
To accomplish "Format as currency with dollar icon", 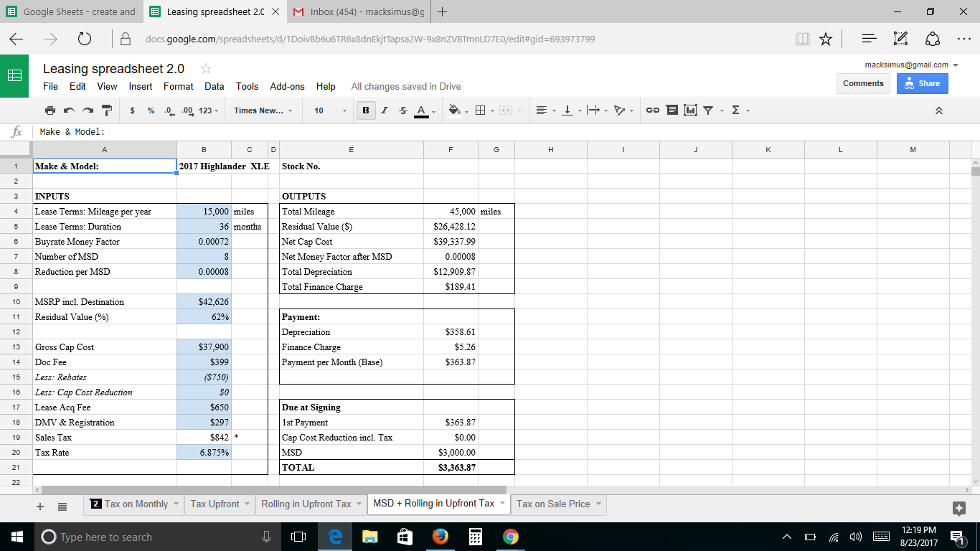I will [x=133, y=110].
